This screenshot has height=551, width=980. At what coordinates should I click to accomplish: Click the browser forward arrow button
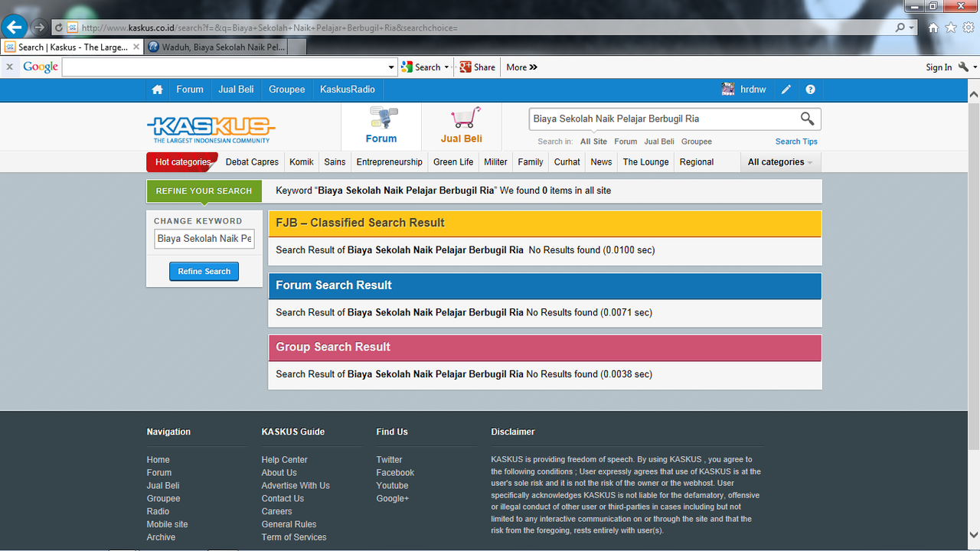(39, 28)
